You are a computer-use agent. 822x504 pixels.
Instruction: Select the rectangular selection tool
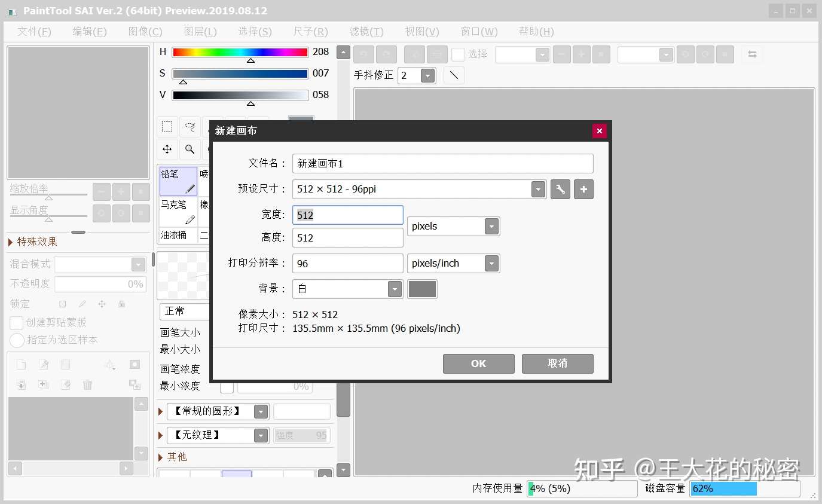pyautogui.click(x=167, y=126)
